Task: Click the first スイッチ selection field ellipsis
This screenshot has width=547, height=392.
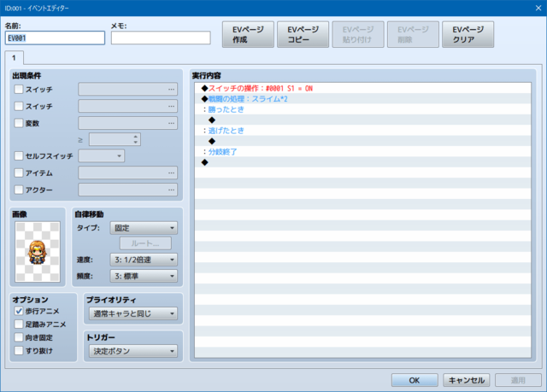Action: (171, 89)
